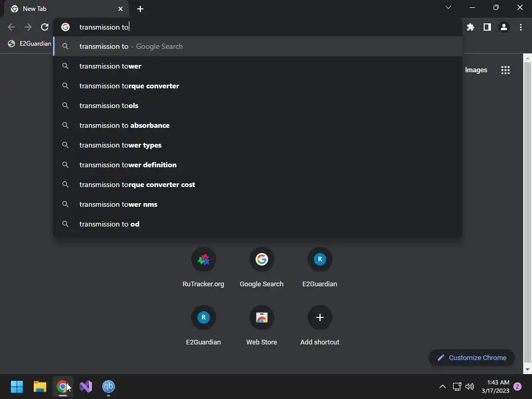This screenshot has height=399, width=532.
Task: Open the network status tray icon
Action: 457,387
